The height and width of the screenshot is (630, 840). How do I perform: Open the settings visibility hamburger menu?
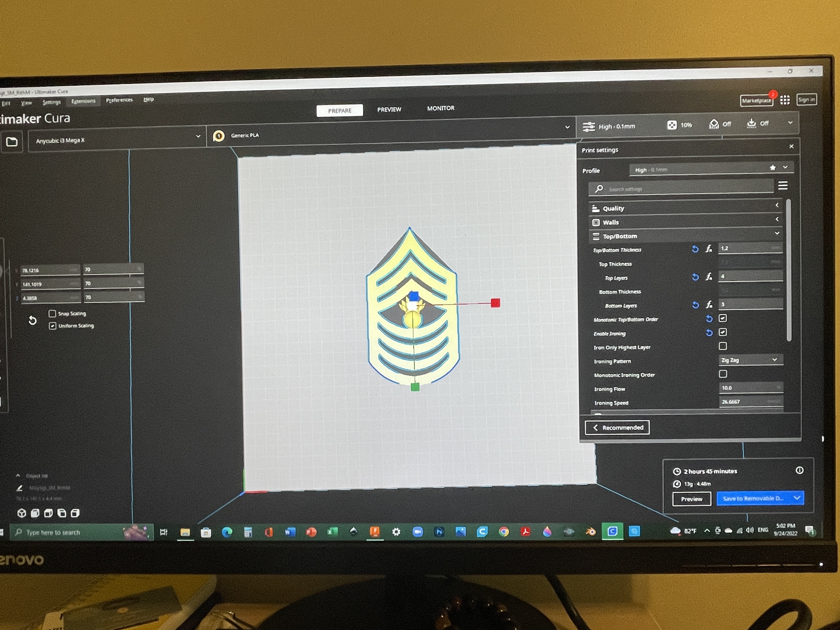coord(783,185)
